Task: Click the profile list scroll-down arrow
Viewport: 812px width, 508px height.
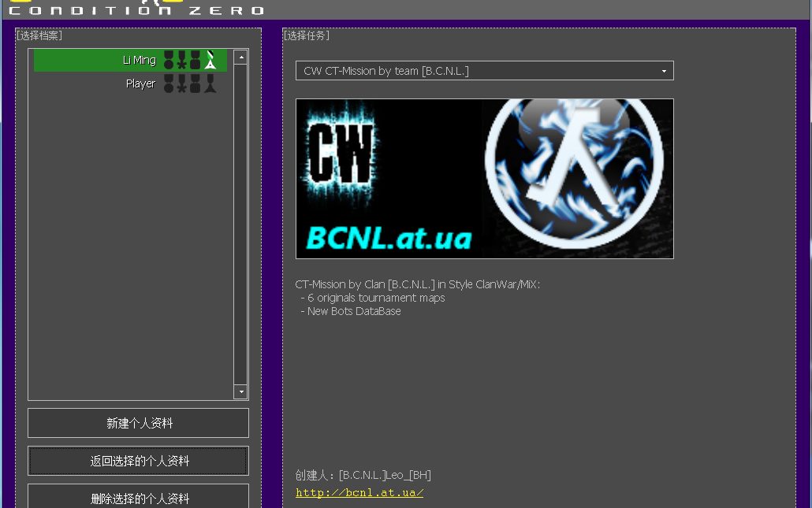Action: pyautogui.click(x=240, y=391)
